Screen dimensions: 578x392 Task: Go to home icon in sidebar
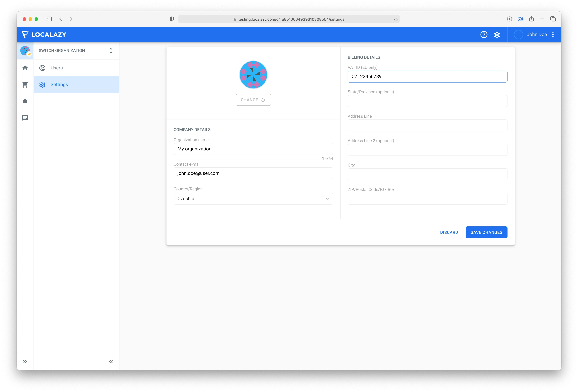[x=25, y=68]
